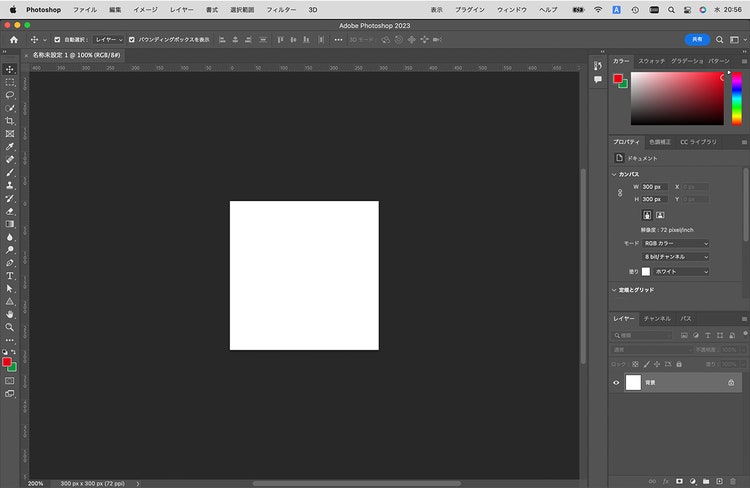Viewport: 750px width, 488px height.
Task: Toggle the 自動選択 auto-select checkbox
Action: pos(57,40)
